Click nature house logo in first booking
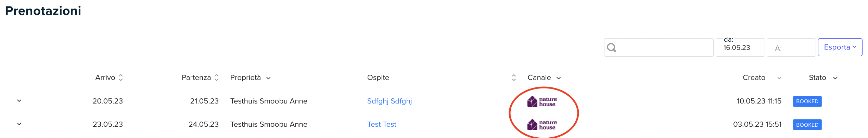The height and width of the screenshot is (138, 868). pyautogui.click(x=542, y=101)
